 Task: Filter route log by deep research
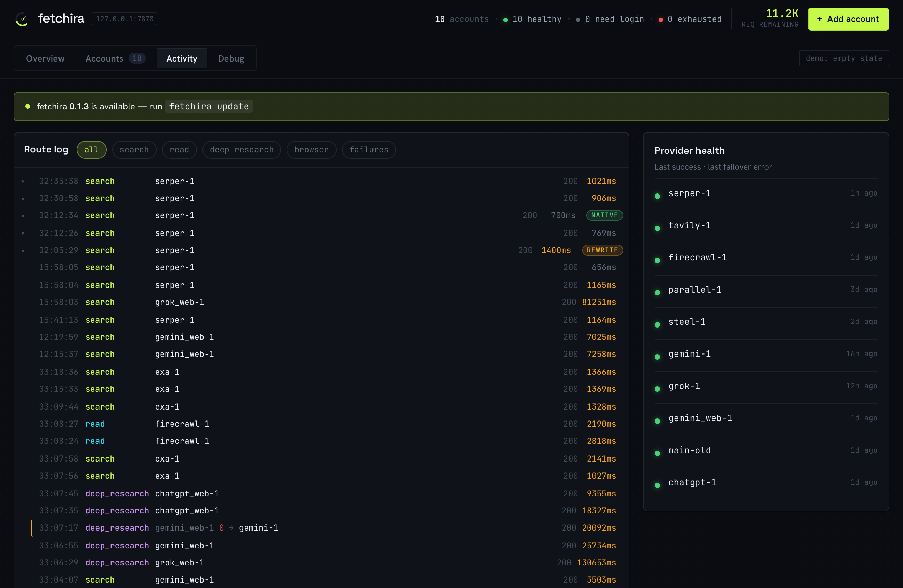tap(242, 150)
